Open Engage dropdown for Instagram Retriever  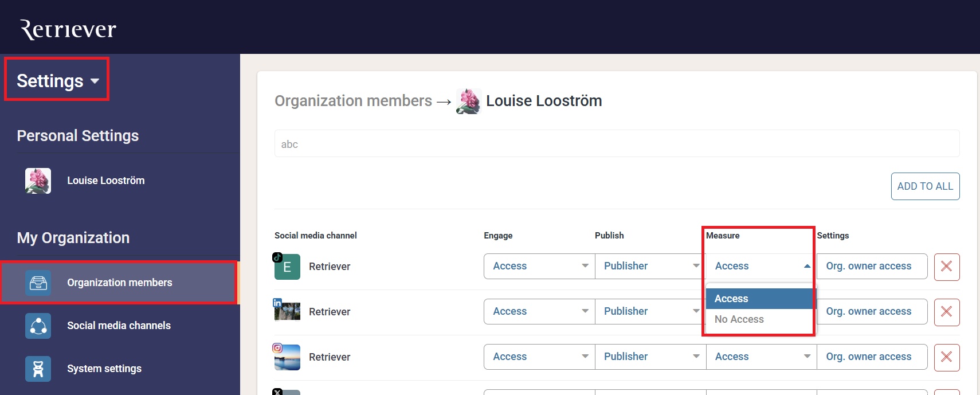(x=539, y=357)
